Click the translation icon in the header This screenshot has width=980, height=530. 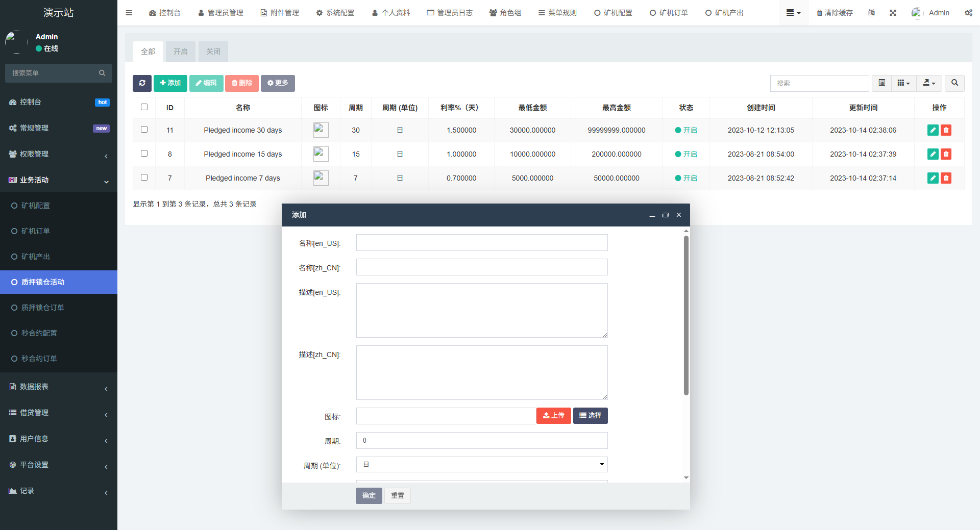(x=871, y=13)
